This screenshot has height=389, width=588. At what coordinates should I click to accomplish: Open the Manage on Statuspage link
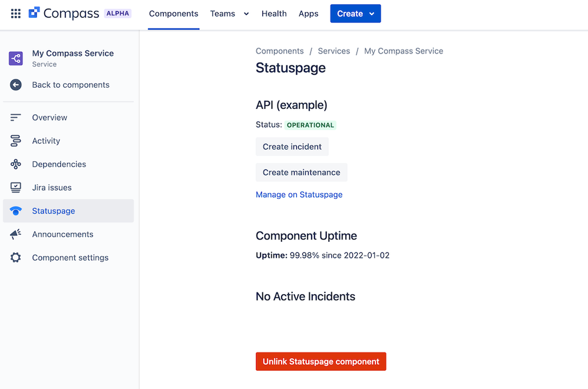pos(299,195)
